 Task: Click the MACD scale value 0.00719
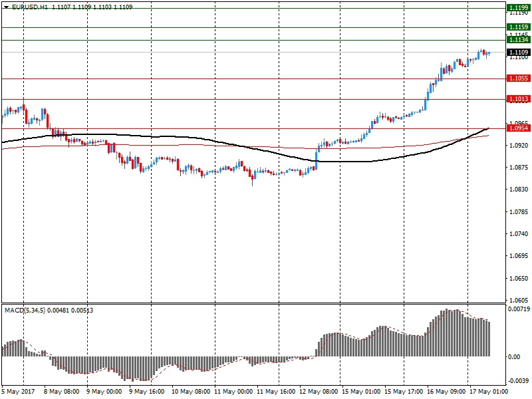pos(519,309)
